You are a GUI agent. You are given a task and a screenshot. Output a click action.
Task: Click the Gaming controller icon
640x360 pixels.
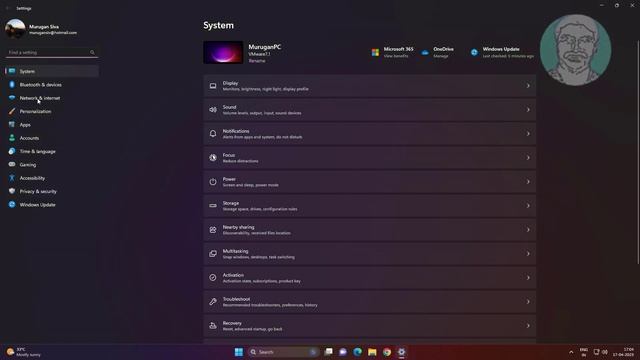coord(12,164)
